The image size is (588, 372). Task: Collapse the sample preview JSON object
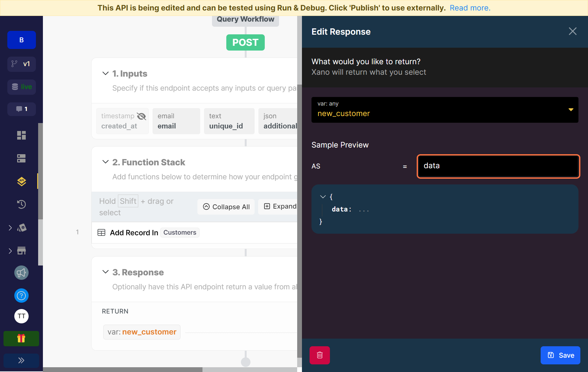pyautogui.click(x=323, y=197)
